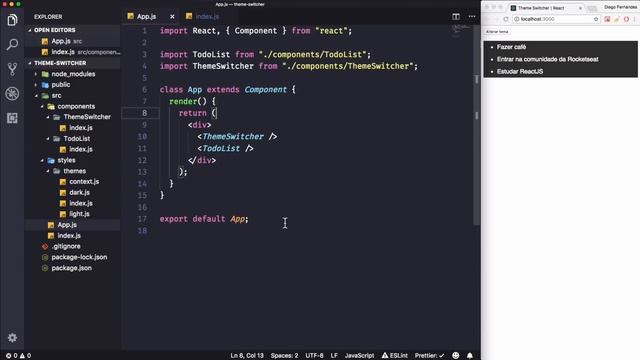Open index.js in themes folder
The height and width of the screenshot is (360, 640).
[81, 203]
